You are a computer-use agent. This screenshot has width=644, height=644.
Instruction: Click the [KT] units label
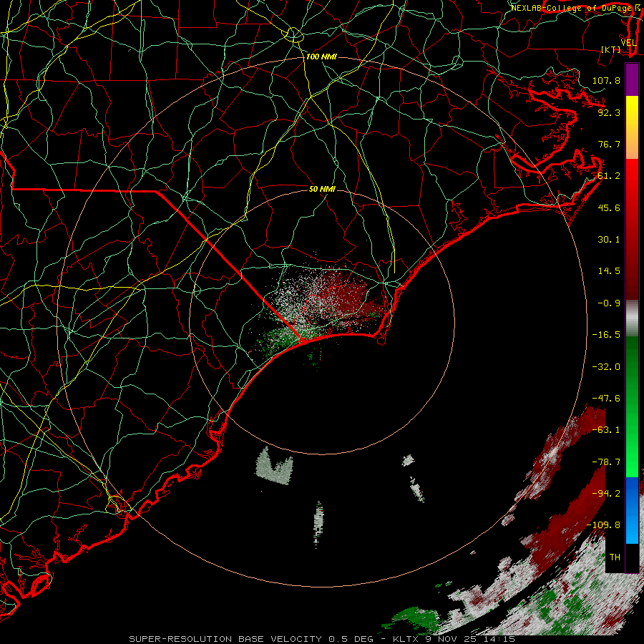coord(611,49)
